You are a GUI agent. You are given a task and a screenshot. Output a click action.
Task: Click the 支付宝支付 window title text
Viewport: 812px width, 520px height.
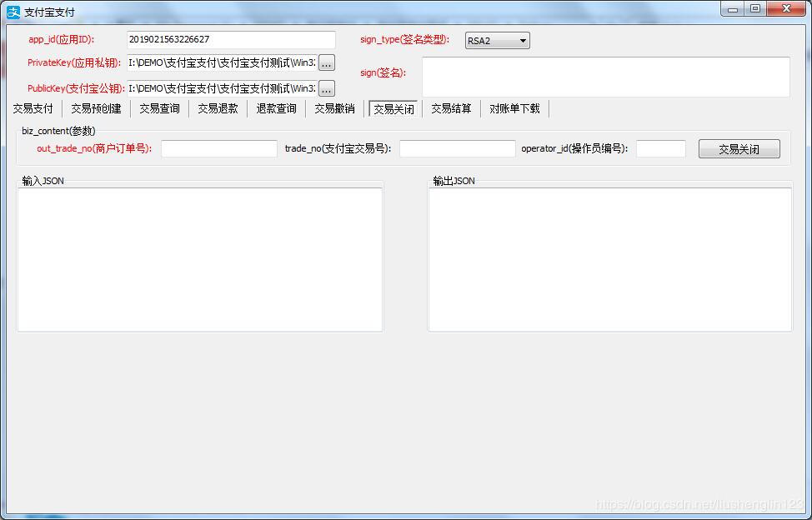50,12
